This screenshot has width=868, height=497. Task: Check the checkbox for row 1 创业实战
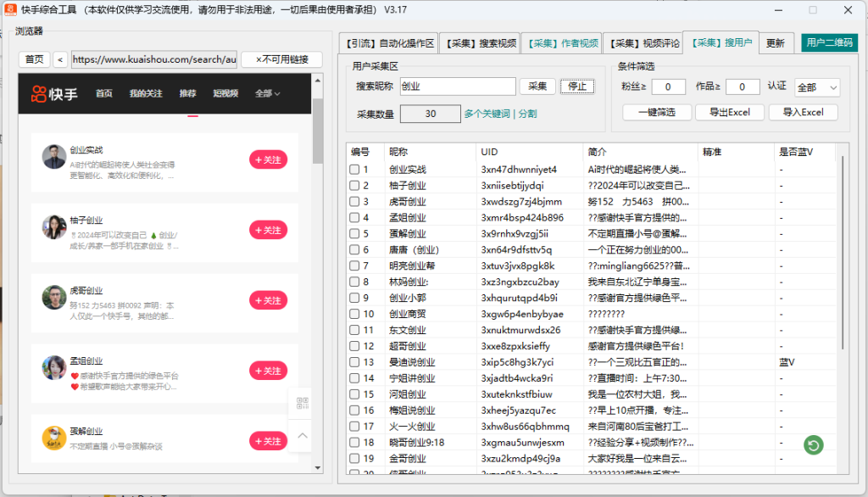[353, 169]
